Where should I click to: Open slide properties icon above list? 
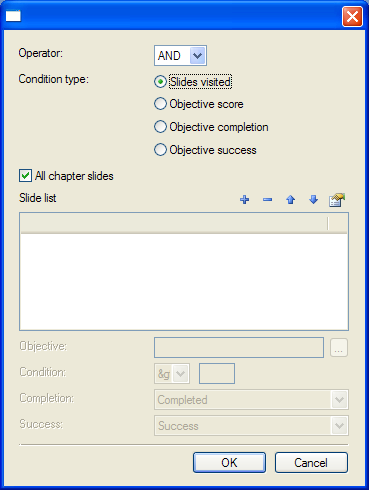click(337, 200)
